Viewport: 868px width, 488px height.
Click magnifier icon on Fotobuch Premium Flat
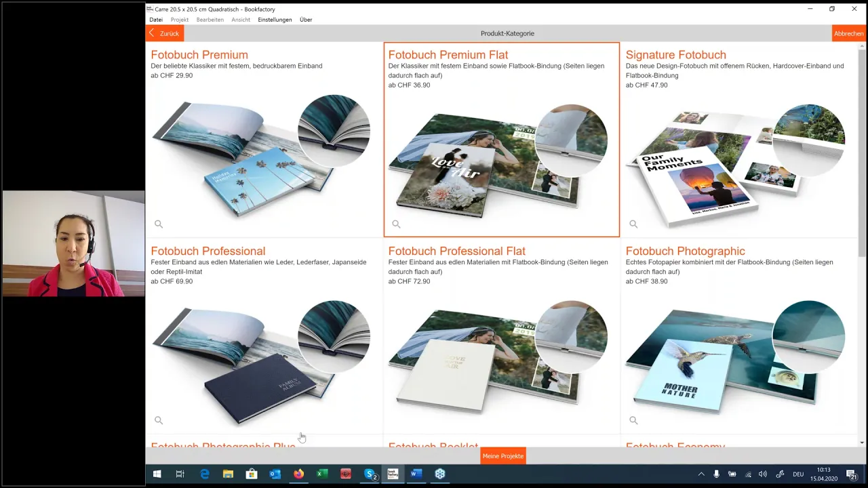(x=396, y=224)
